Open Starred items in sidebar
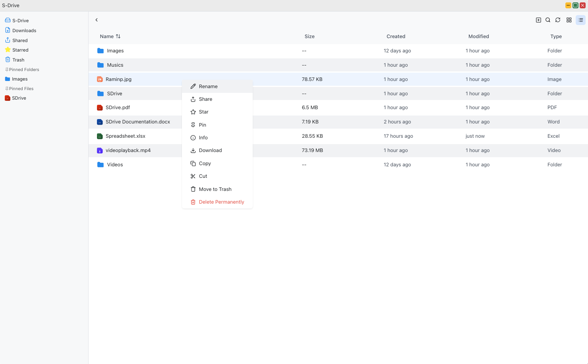Viewport: 588px width, 364px height. pos(20,50)
